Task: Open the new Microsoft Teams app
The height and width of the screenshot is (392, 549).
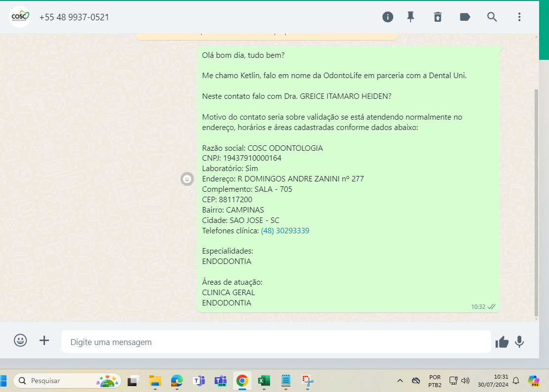Action: pyautogui.click(x=221, y=381)
